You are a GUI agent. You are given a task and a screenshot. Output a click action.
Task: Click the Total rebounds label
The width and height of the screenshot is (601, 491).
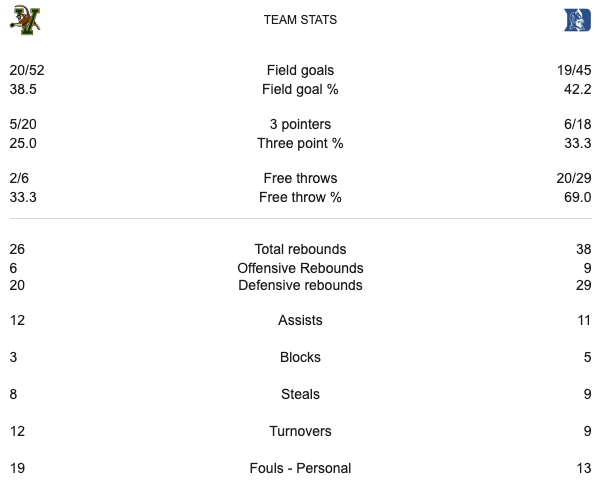pyautogui.click(x=300, y=249)
